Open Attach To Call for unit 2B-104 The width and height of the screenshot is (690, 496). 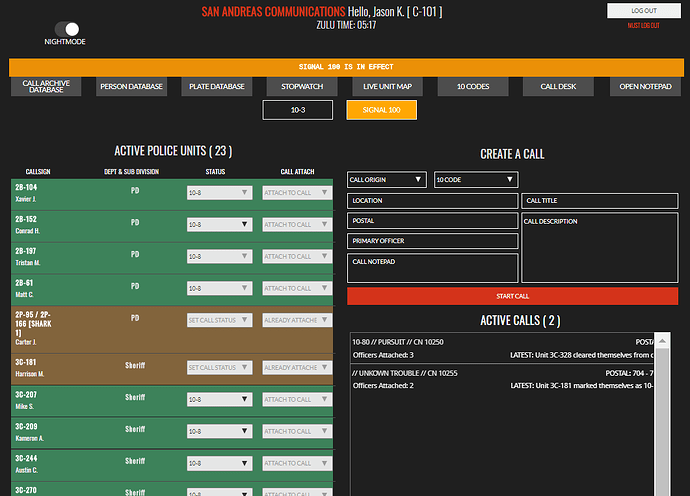(x=297, y=193)
